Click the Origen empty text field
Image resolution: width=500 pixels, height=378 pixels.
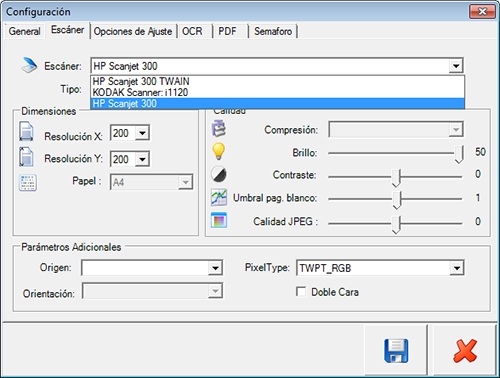click(x=145, y=268)
